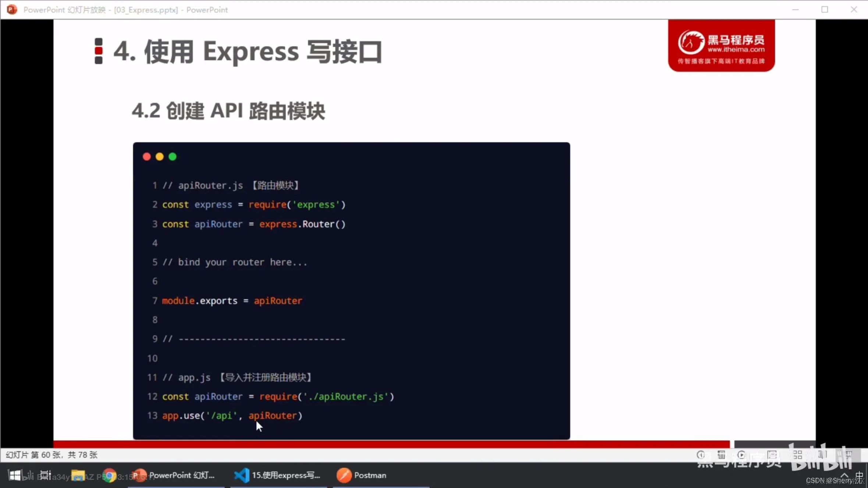
Task: Switch to normal view via the status bar icon
Action: coord(772,455)
